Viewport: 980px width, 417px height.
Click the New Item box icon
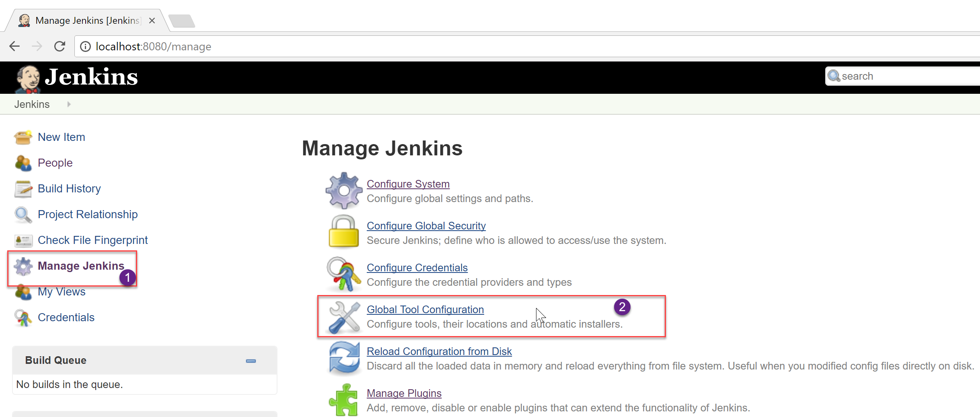point(23,137)
